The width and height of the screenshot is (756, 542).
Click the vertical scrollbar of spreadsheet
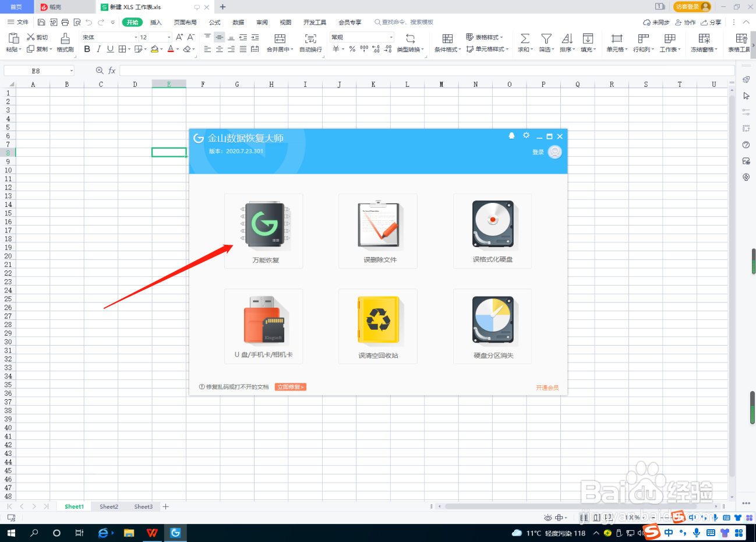tap(732, 287)
